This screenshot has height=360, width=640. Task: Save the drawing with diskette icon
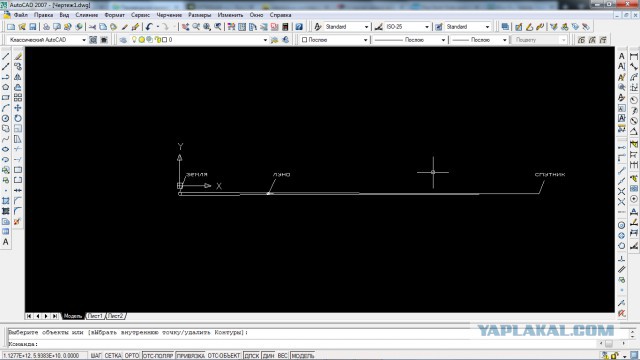32,27
